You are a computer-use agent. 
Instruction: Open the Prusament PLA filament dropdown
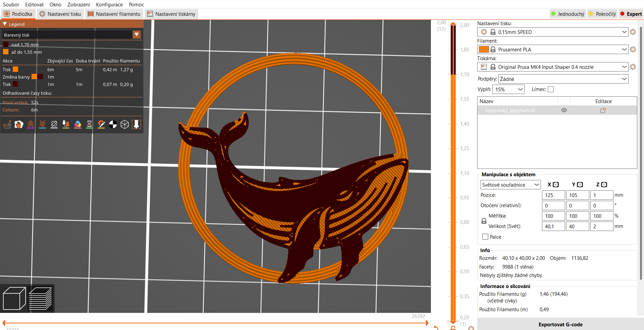(x=552, y=49)
